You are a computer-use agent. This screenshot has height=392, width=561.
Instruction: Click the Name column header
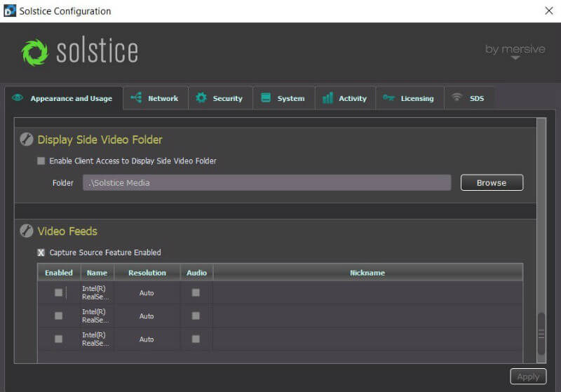(x=97, y=273)
